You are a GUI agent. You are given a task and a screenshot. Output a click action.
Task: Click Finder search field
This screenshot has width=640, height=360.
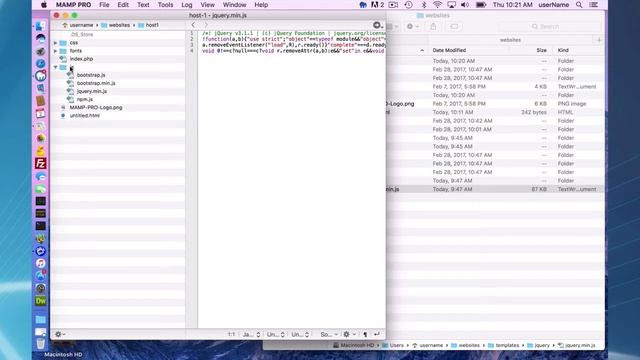pos(549,27)
